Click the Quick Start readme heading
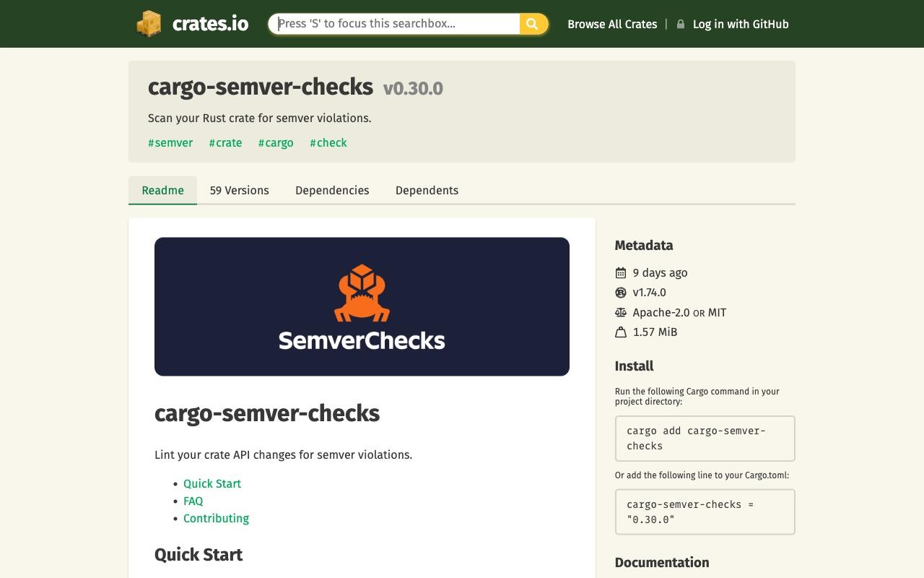924x578 pixels. click(199, 554)
